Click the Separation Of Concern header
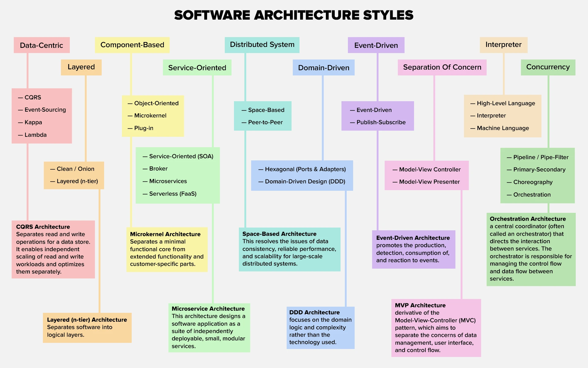The image size is (588, 368). pos(442,67)
